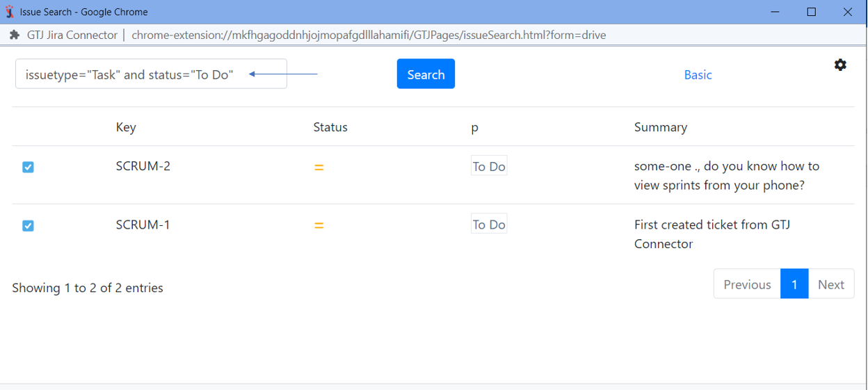Open the settings gear icon
Image resolution: width=868 pixels, height=390 pixels.
click(840, 65)
